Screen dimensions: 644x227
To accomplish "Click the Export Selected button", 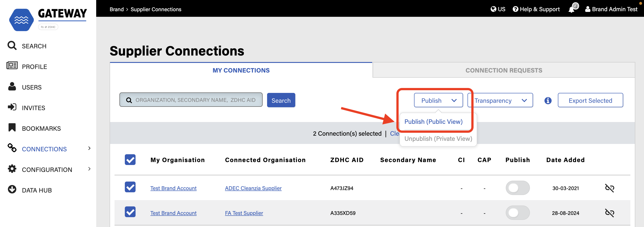I will click(590, 100).
